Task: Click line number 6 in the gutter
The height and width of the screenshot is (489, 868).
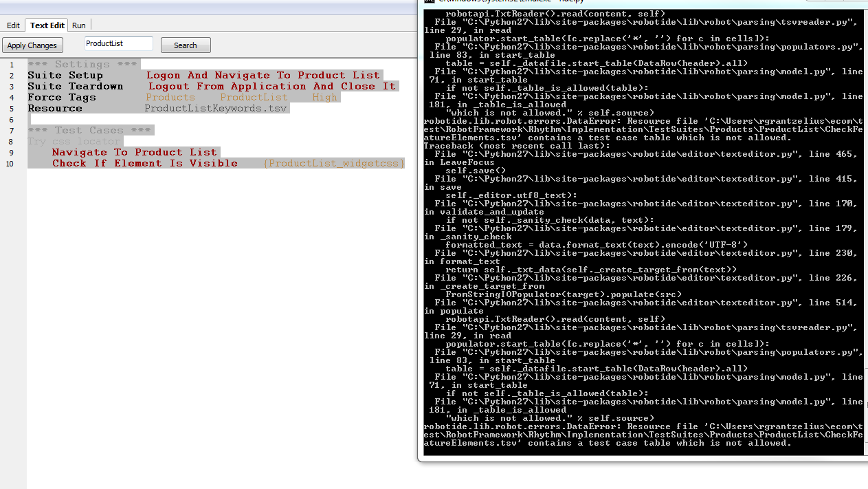Action: [11, 120]
